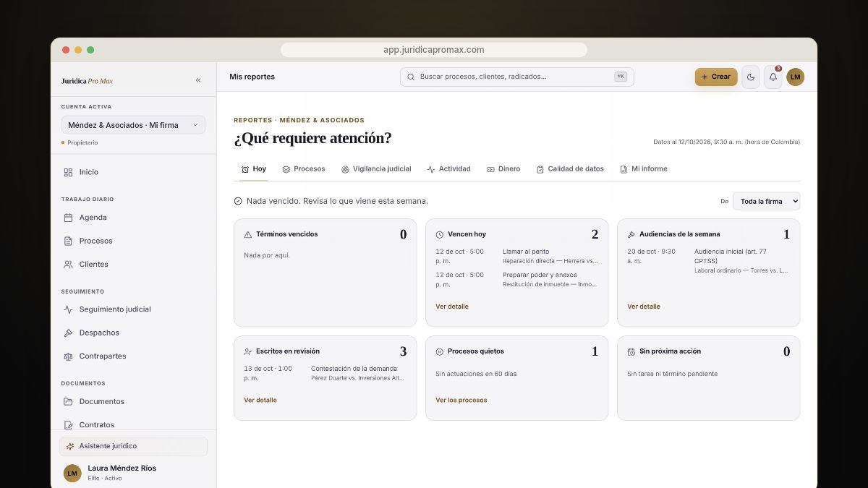Click the Crear button
Viewport: 868px width, 488px height.
[716, 77]
